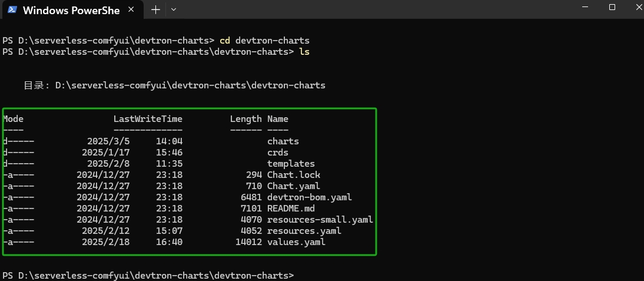Screen dimensions: 644x281
Task: Click the crds directory entry
Action: [x=277, y=153]
